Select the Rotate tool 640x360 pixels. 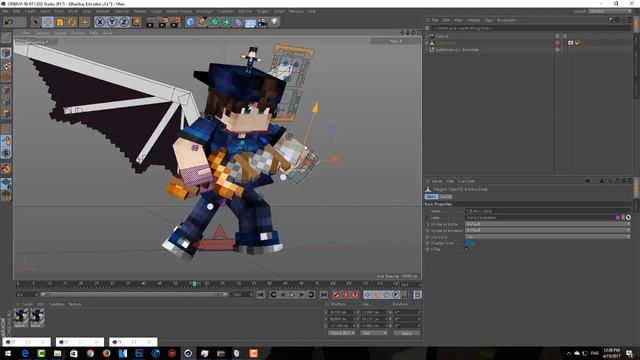click(72, 22)
